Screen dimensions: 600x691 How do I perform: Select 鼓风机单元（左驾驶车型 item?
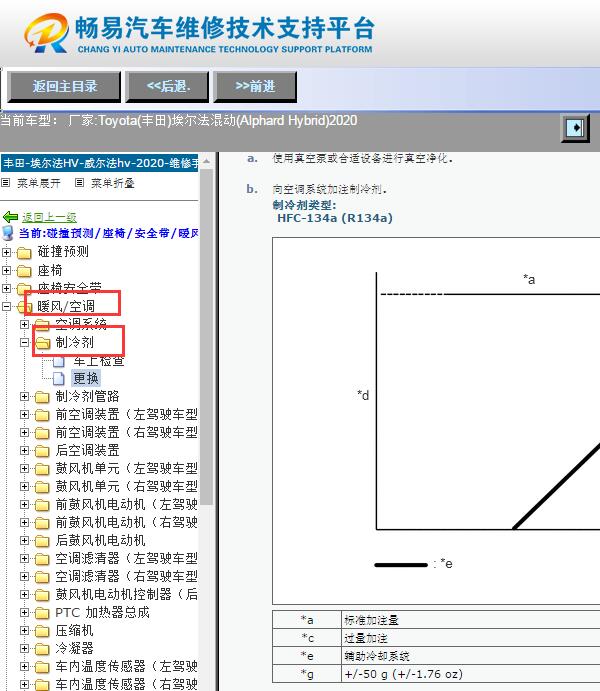[126, 468]
